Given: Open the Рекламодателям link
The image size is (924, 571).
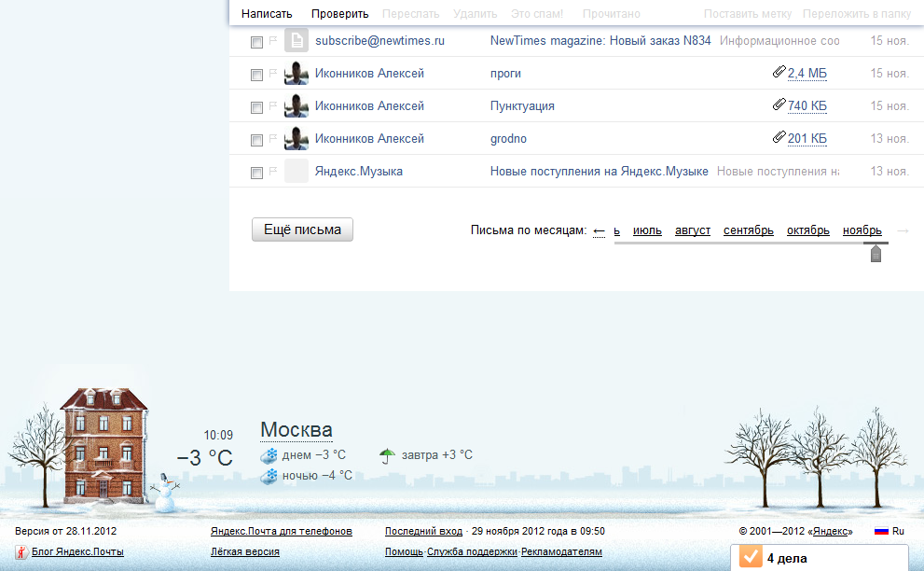Looking at the screenshot, I should click(561, 551).
